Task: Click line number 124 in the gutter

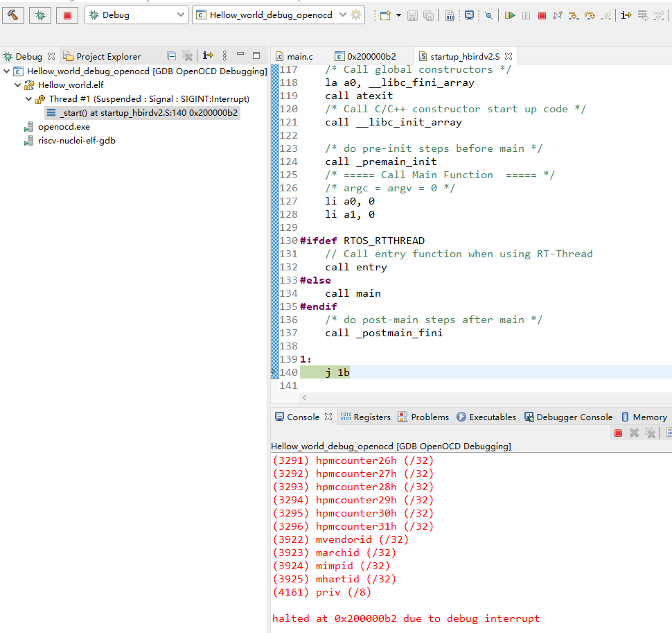Action: (x=288, y=162)
